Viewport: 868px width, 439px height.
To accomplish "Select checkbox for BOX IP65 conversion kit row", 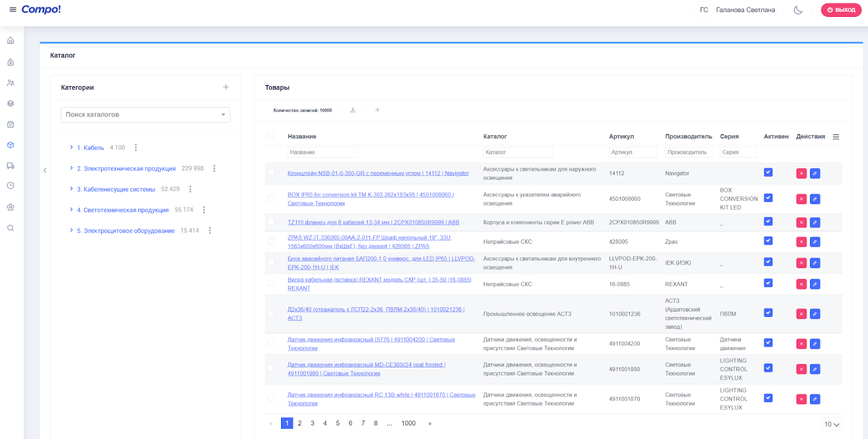I will click(271, 199).
